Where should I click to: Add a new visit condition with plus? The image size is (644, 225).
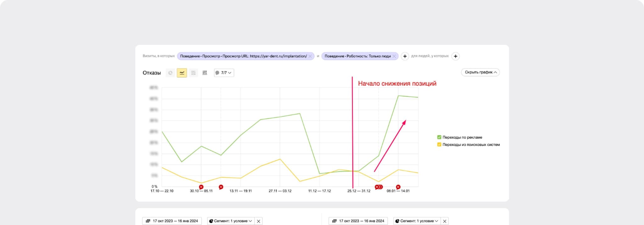(405, 56)
